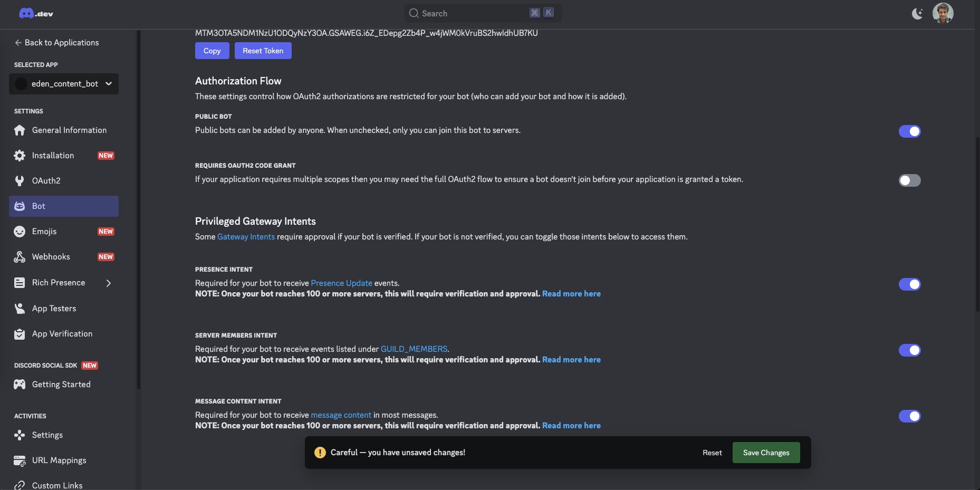Open General Information settings page
The height and width of the screenshot is (490, 980).
tap(64, 130)
